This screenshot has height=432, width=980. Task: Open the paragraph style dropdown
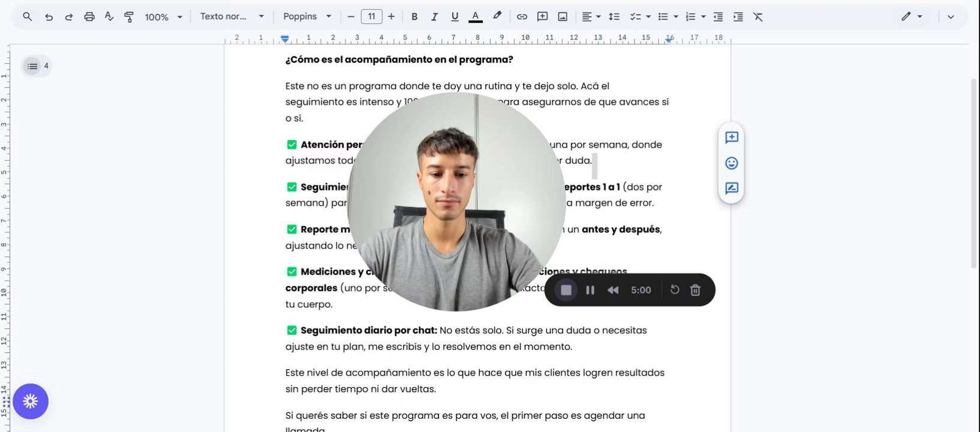click(232, 17)
